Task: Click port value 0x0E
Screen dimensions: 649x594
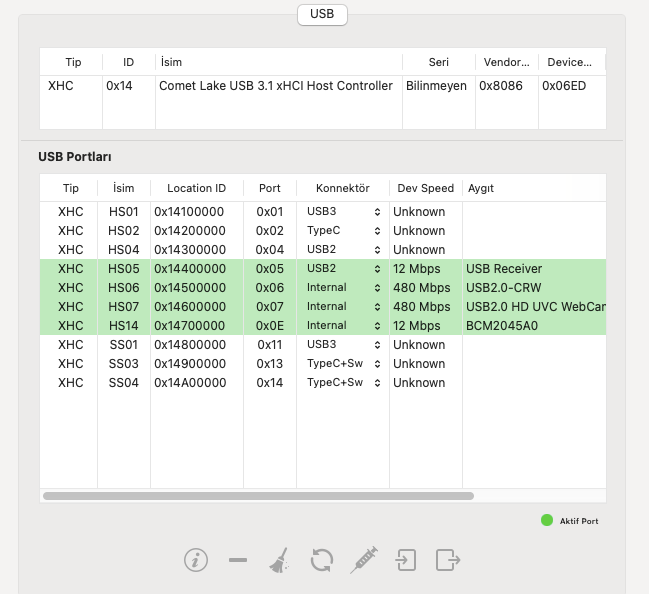Action: point(270,326)
